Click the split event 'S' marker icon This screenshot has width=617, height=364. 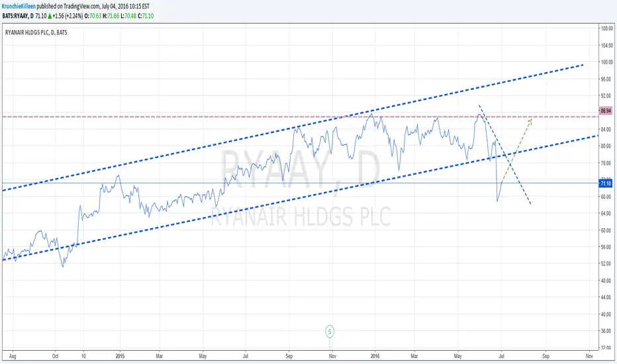tap(330, 332)
